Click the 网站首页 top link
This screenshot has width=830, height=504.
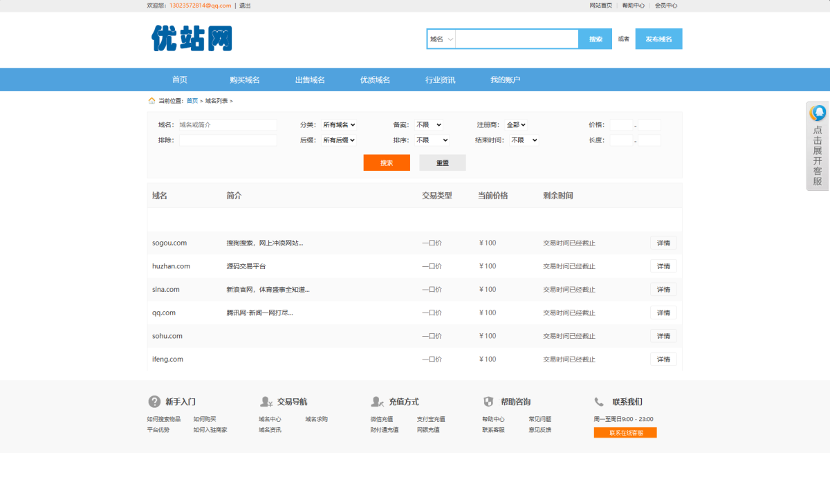tap(600, 6)
